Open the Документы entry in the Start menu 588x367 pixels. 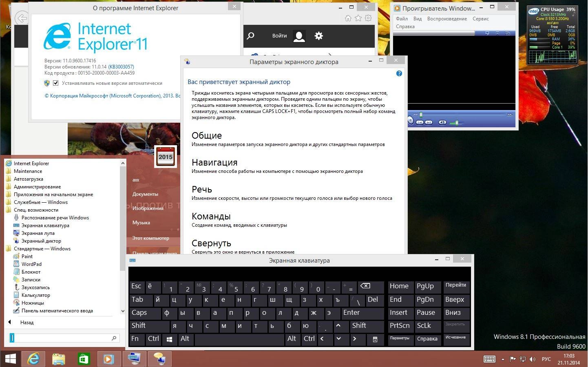point(145,194)
